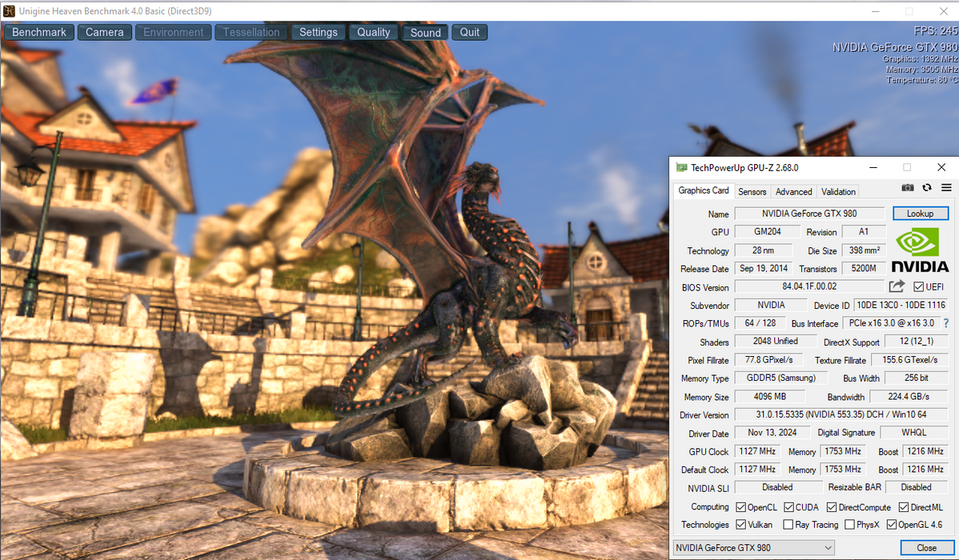Click the Lookup button
The height and width of the screenshot is (560, 959).
point(920,214)
